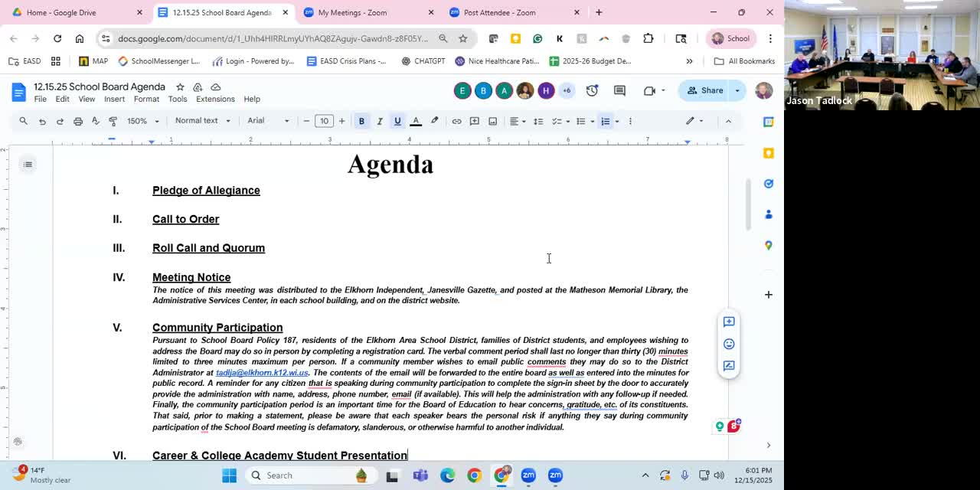Open Google Keep in the side panel
This screenshot has width=980, height=490.
[769, 153]
